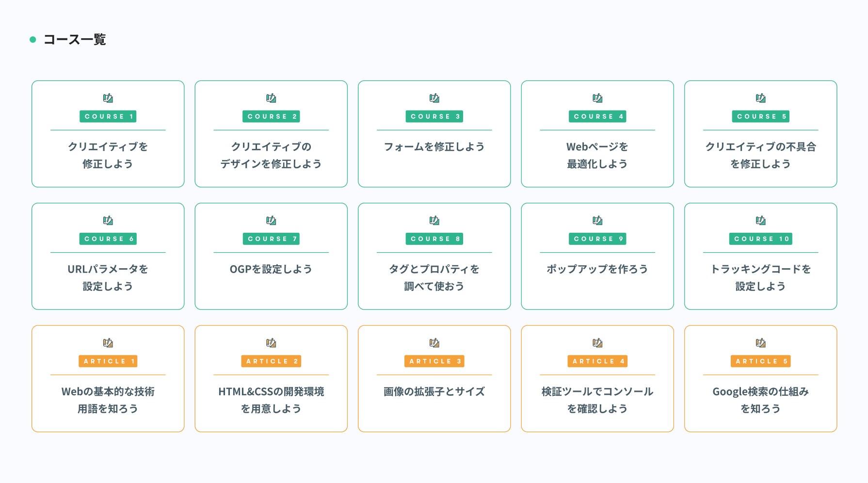Select タグとプロパティを調べて使おう course
The image size is (868, 483).
click(x=434, y=277)
